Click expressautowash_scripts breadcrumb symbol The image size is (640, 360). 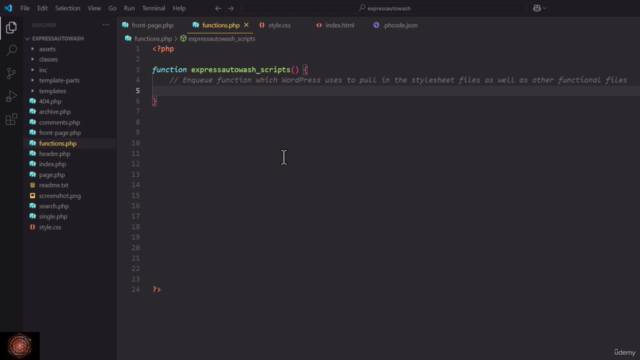222,39
